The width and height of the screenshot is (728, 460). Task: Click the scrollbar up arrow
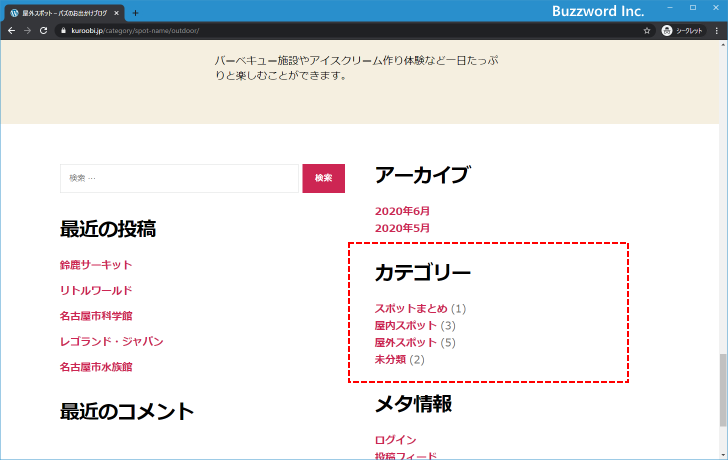click(x=723, y=45)
